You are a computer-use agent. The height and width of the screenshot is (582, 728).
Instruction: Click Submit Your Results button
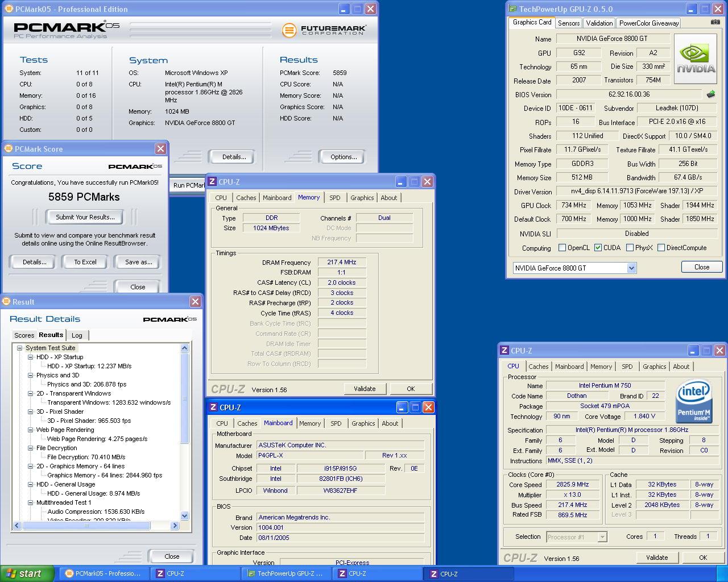click(x=85, y=217)
